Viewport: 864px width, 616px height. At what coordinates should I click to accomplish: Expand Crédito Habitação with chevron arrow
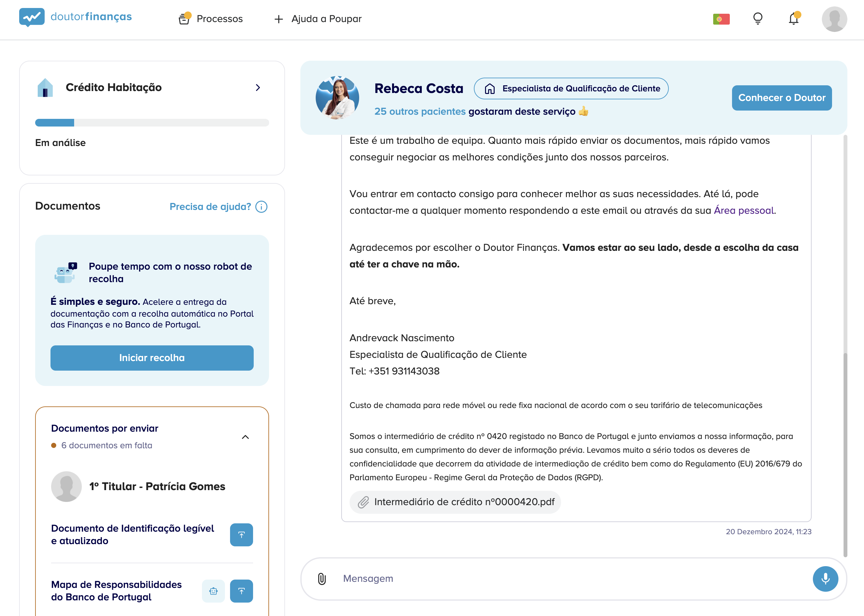[258, 88]
